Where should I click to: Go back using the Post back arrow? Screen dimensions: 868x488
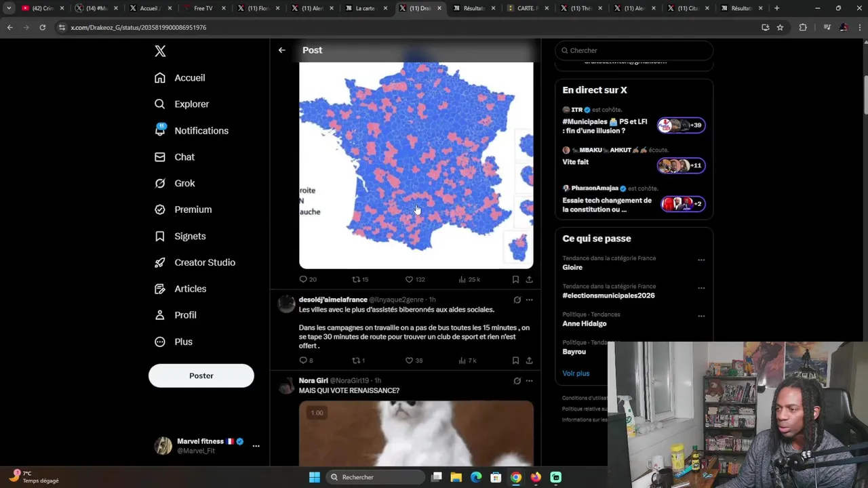click(282, 50)
